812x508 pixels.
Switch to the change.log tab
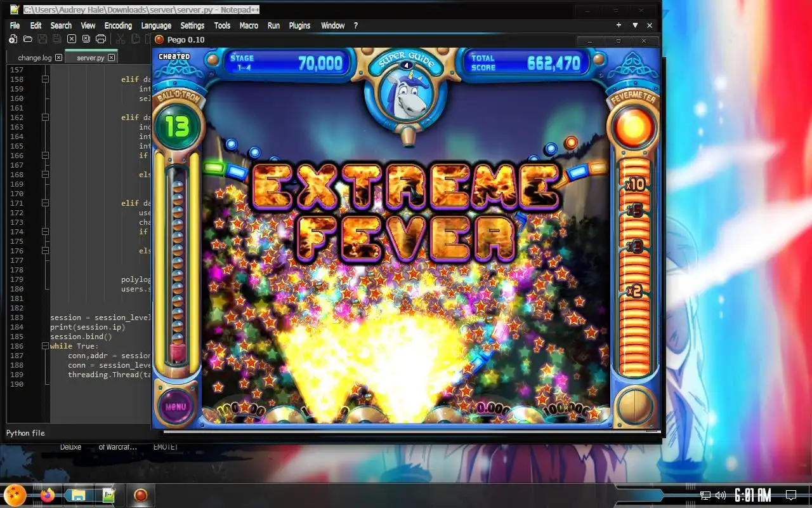pyautogui.click(x=34, y=58)
